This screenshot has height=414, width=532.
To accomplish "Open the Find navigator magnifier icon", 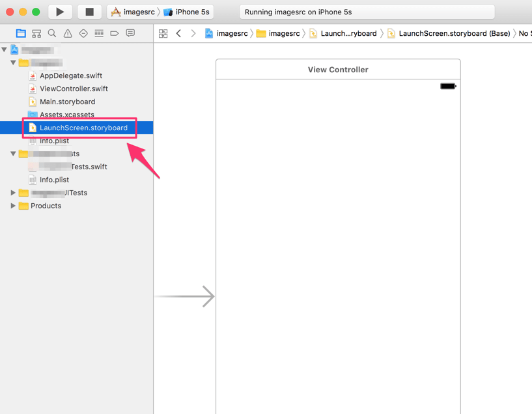I will tap(52, 33).
